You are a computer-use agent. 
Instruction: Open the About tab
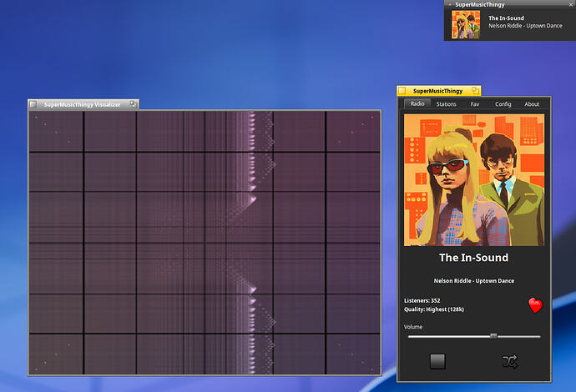pos(532,104)
